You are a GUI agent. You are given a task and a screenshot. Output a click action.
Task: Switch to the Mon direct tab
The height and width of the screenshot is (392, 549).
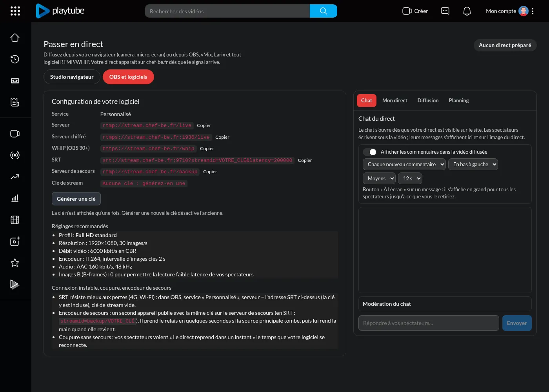[x=395, y=100]
